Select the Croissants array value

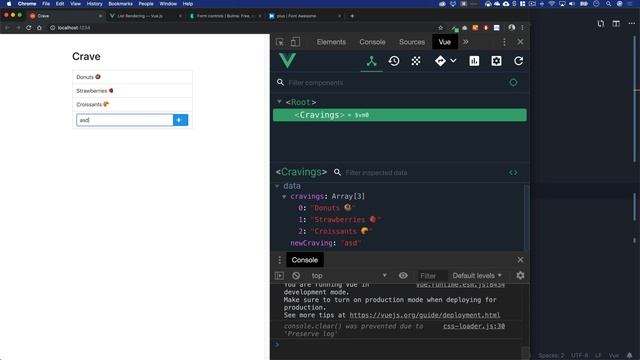pos(342,231)
